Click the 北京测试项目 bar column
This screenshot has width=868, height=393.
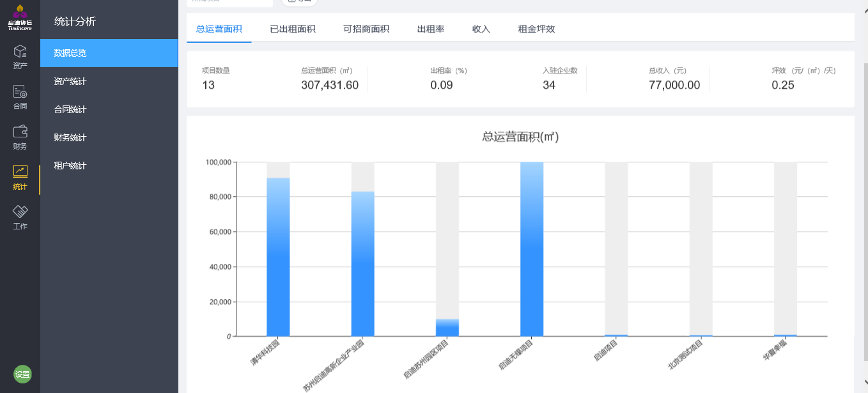[x=701, y=249]
